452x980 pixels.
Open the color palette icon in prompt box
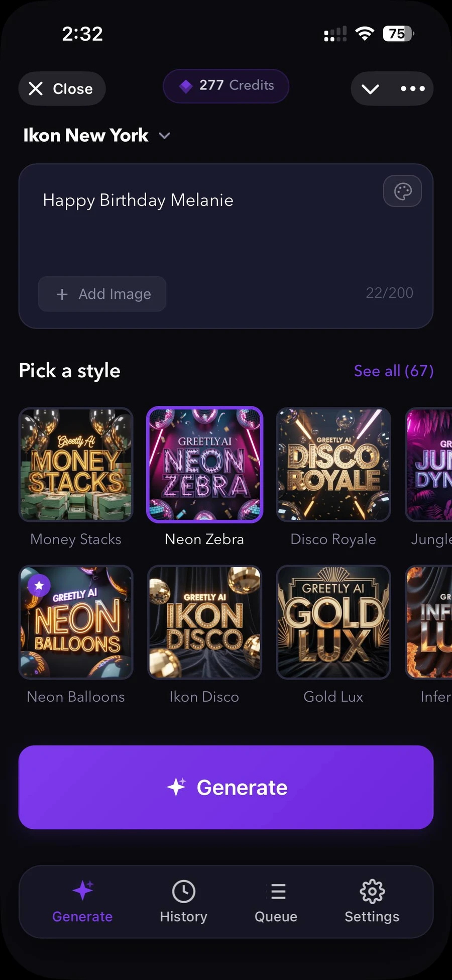[402, 191]
